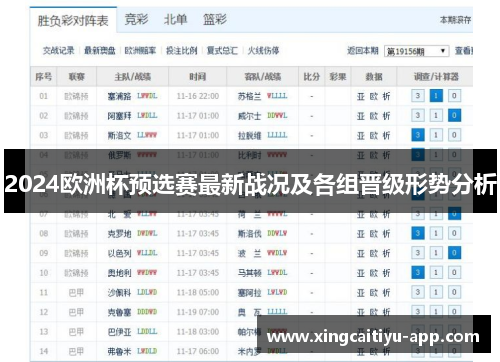The image size is (500, 362).
Task: Click home team 斯洛文 in row 03
Action: point(119,136)
